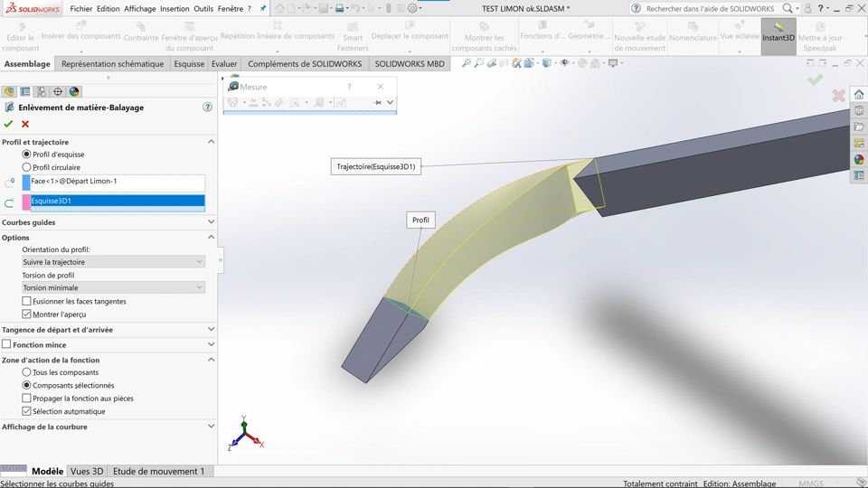Expand Tangence de départ et d'arrivée

[211, 329]
